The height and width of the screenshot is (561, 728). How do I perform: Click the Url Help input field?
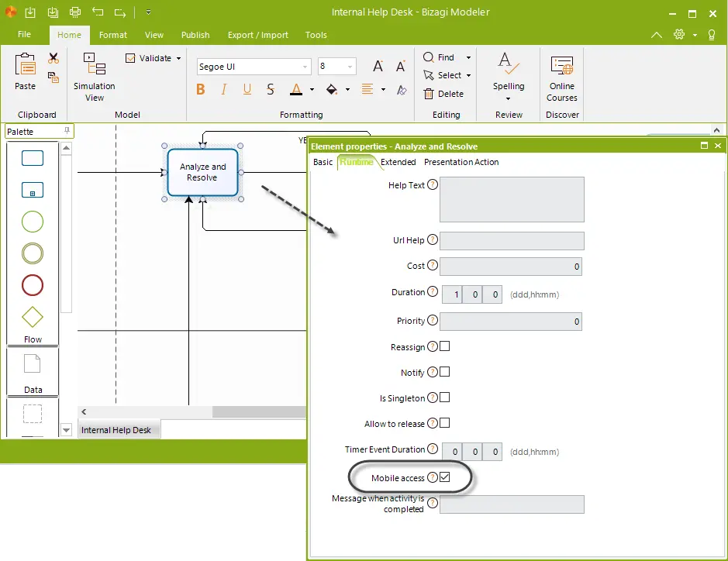tap(512, 241)
